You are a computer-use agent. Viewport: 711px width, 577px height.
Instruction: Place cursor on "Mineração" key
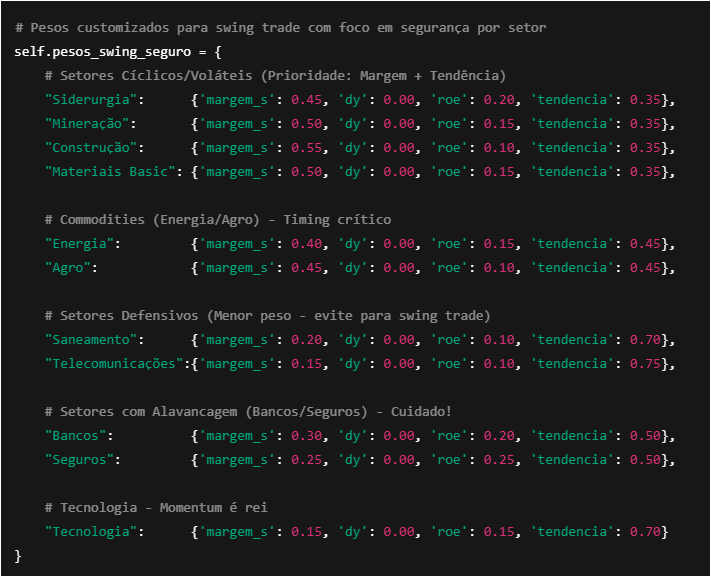(x=90, y=123)
